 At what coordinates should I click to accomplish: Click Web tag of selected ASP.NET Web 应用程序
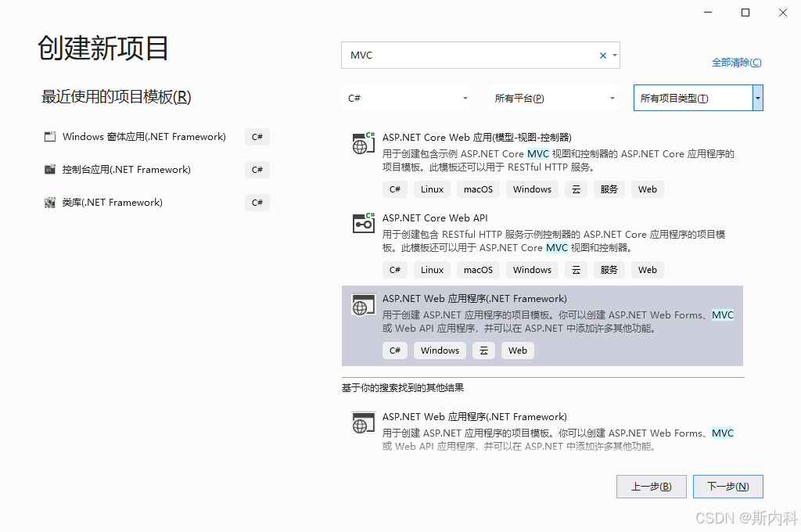tap(518, 350)
